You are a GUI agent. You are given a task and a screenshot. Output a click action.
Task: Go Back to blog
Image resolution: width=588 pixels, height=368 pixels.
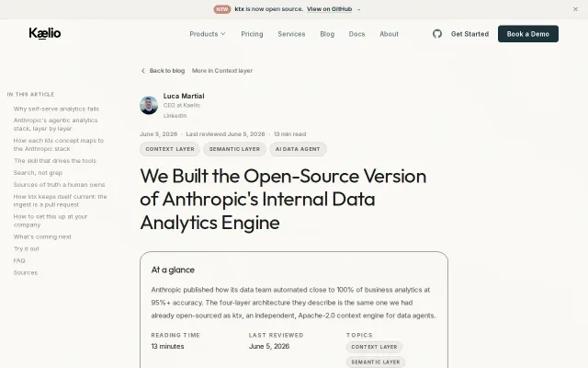pos(167,71)
